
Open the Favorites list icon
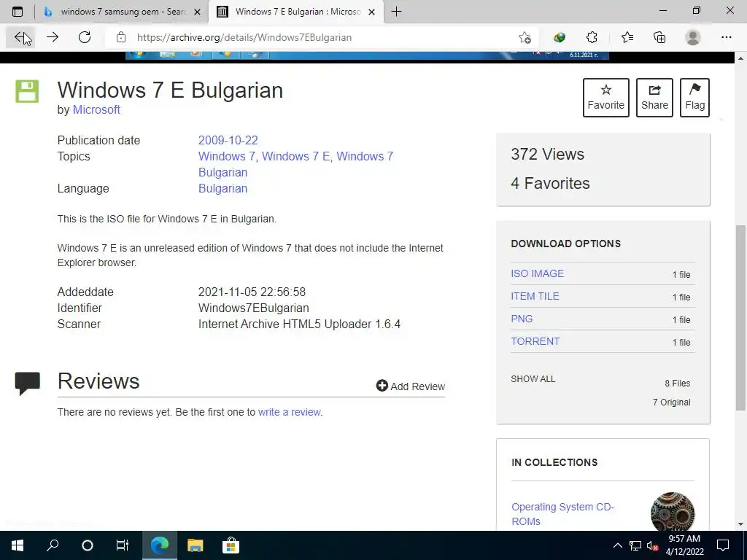[x=627, y=37]
